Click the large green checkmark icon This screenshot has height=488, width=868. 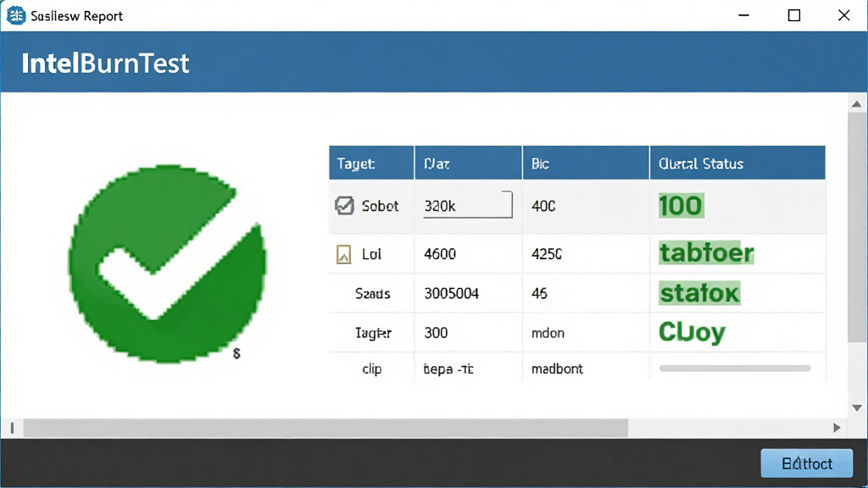click(x=167, y=264)
